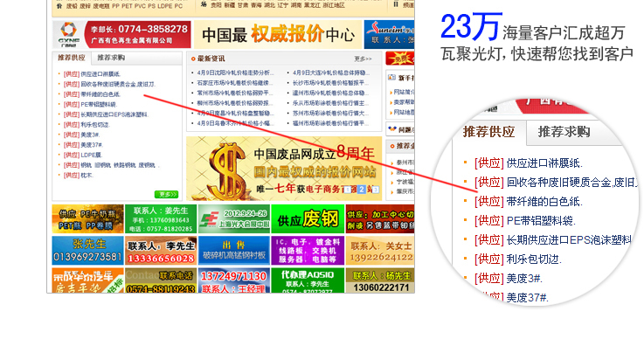Select the 推荐求购 tab in magnified circle

tap(564, 132)
